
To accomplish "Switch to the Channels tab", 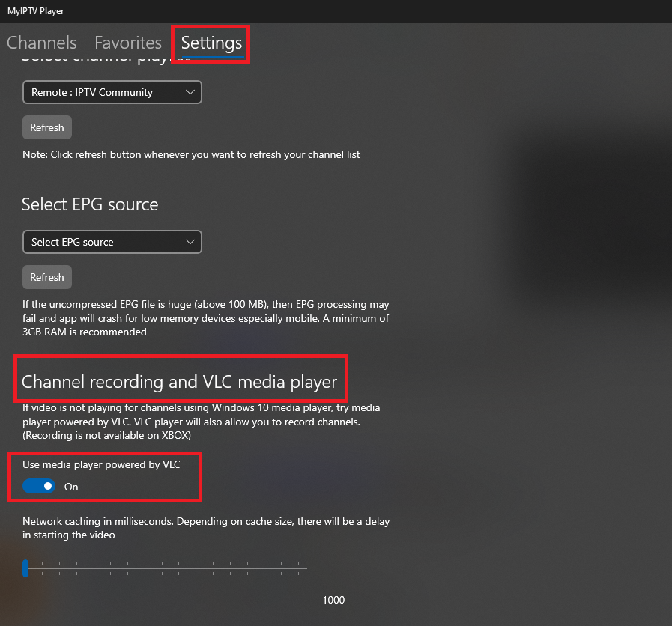I will [x=41, y=43].
